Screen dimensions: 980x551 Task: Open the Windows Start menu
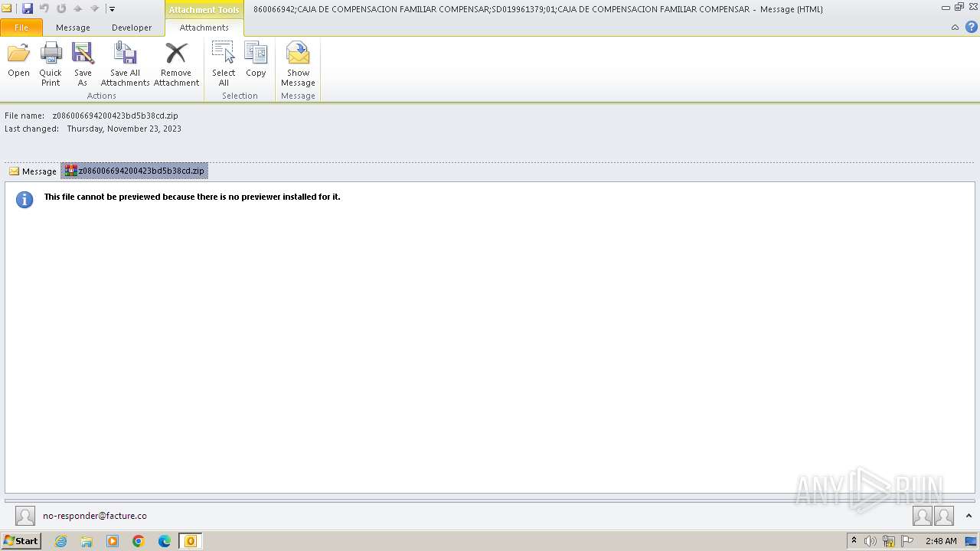pos(21,541)
